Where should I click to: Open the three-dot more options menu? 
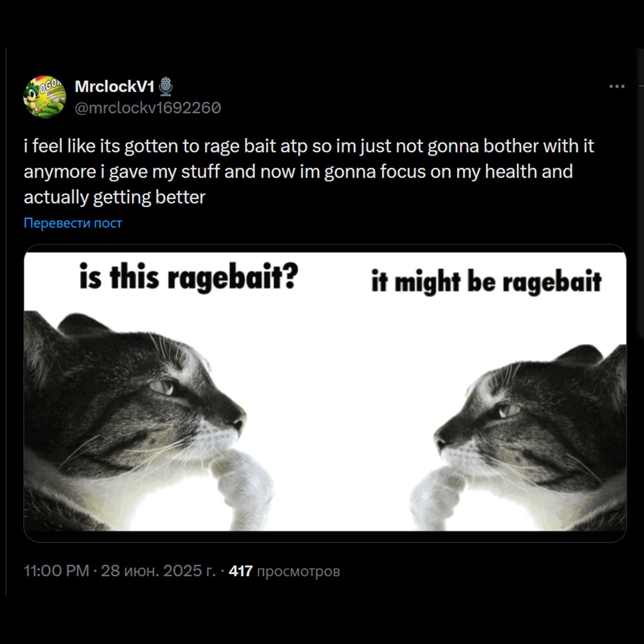616,86
